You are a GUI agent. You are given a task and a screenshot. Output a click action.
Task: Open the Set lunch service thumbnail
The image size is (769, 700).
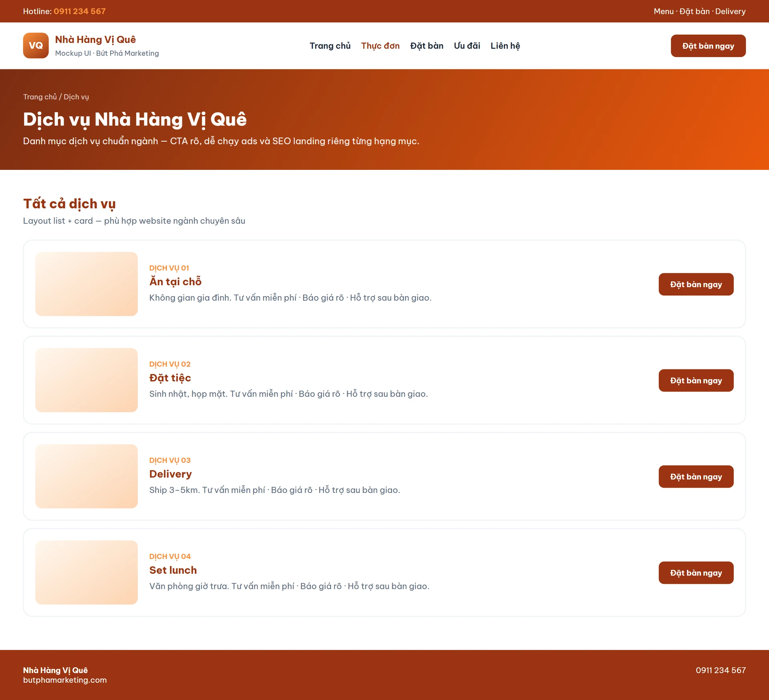(x=87, y=573)
